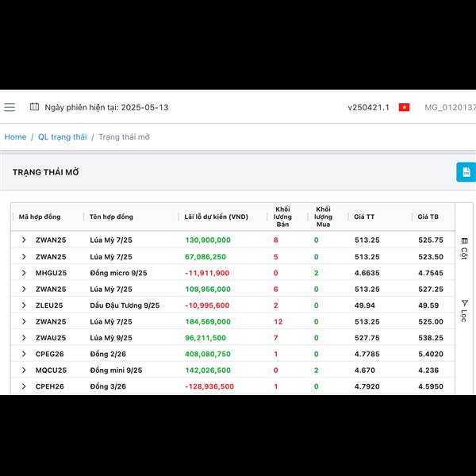Click sell volume 12 in table

[x=278, y=321]
